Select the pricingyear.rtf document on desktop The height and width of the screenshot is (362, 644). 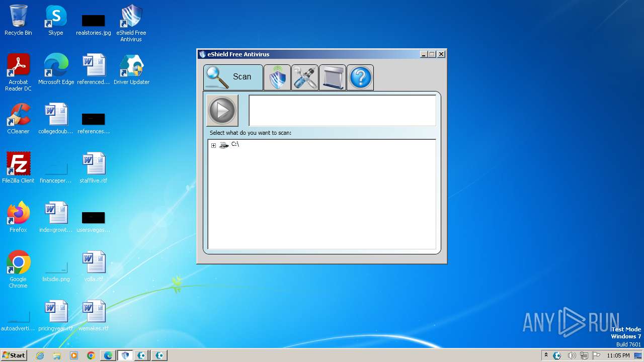[56, 316]
